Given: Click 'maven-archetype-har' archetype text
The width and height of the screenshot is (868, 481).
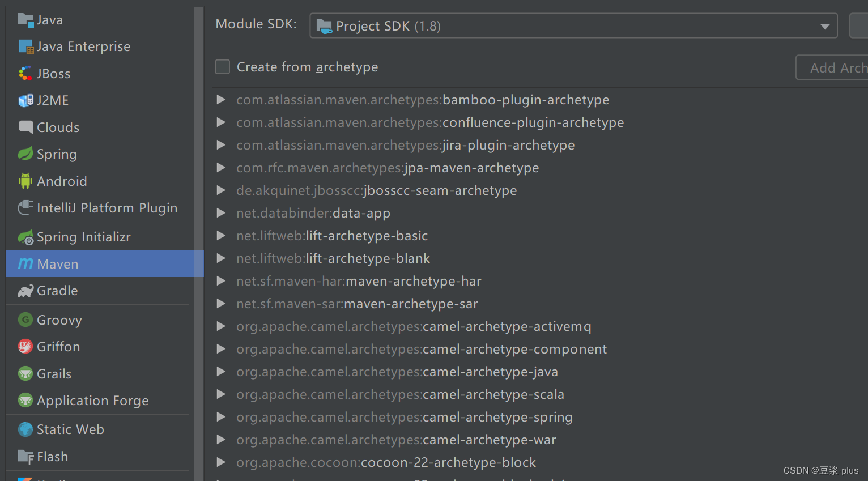Looking at the screenshot, I should point(414,281).
